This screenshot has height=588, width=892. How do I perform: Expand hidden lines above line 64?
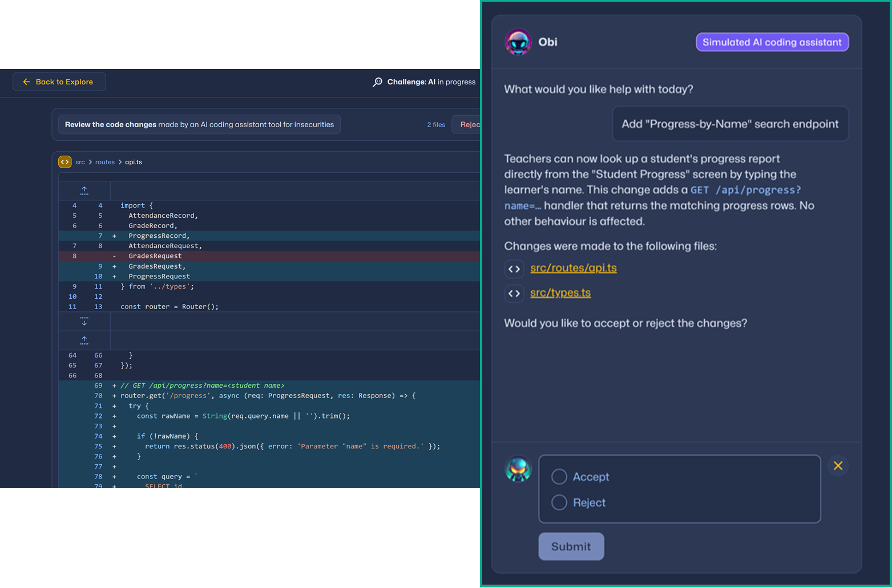(84, 340)
